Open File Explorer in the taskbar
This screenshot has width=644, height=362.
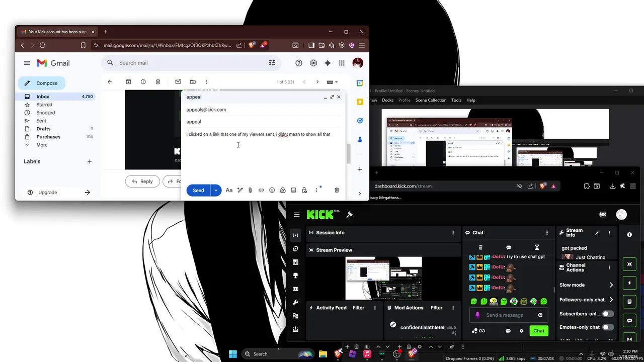(x=323, y=354)
